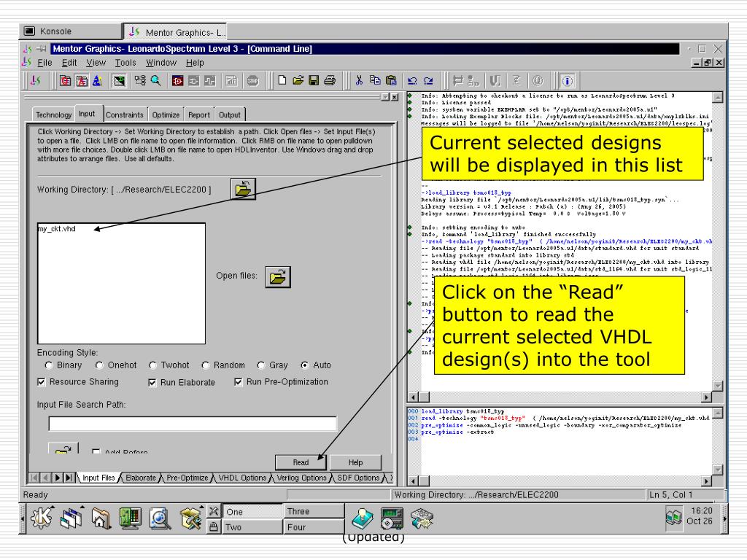
Task: Switch to virtual desktop Four
Action: click(x=314, y=527)
